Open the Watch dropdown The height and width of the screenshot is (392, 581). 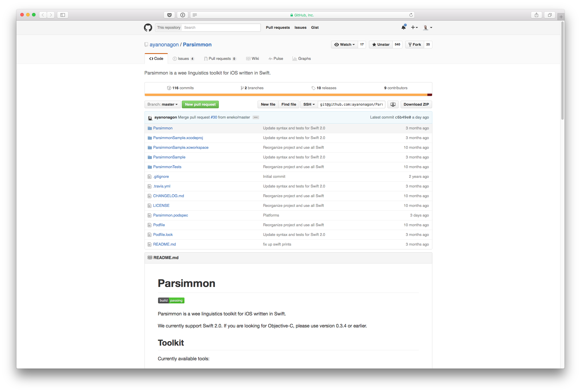345,45
